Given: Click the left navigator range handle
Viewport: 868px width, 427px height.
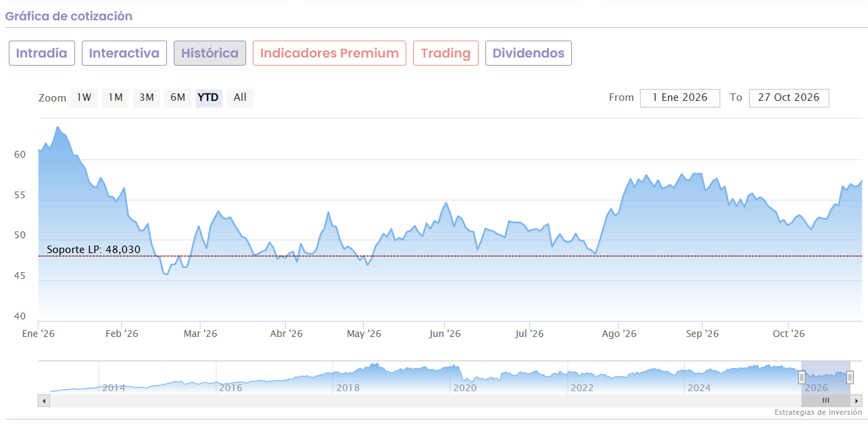Looking at the screenshot, I should (802, 377).
